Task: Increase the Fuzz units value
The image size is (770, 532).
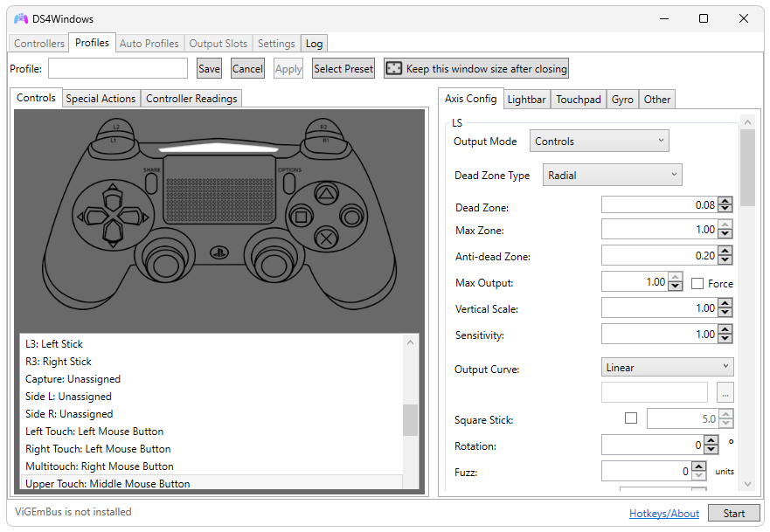Action: (698, 466)
